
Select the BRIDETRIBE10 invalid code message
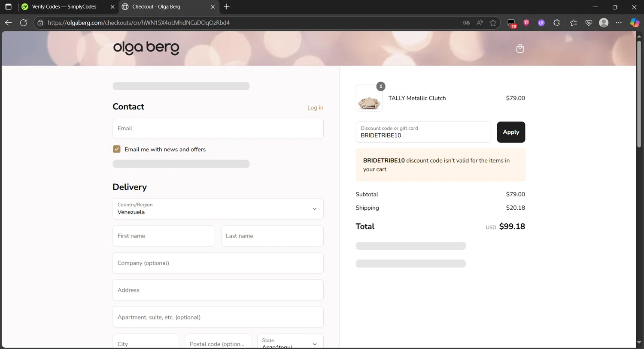(x=440, y=165)
